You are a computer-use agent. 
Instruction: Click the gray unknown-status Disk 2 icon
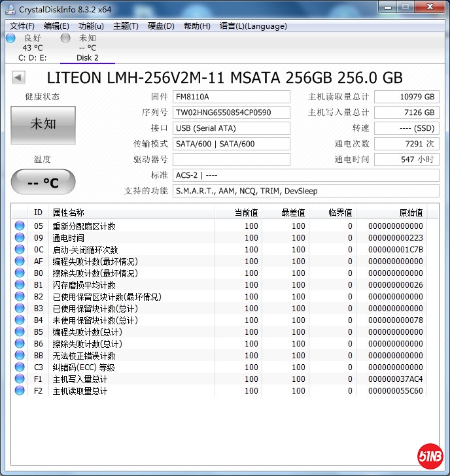tap(65, 38)
